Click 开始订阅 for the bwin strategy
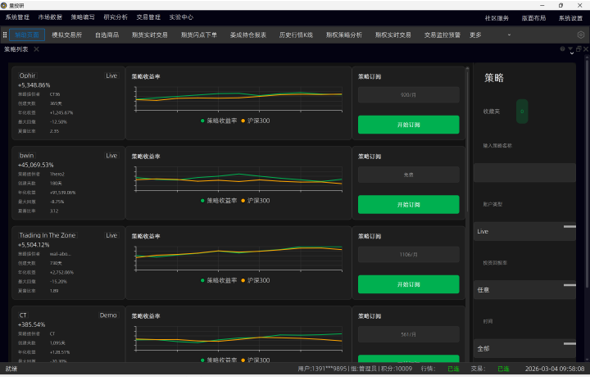 409,204
